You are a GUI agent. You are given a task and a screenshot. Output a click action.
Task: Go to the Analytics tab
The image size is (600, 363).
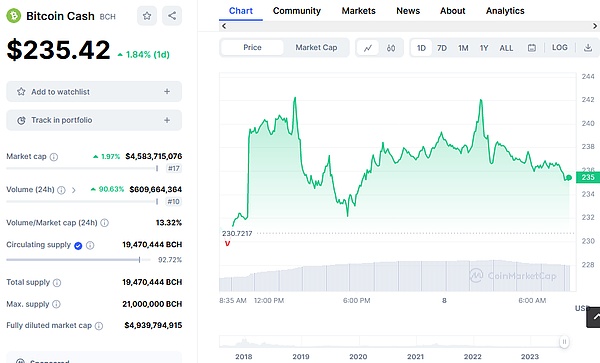505,11
